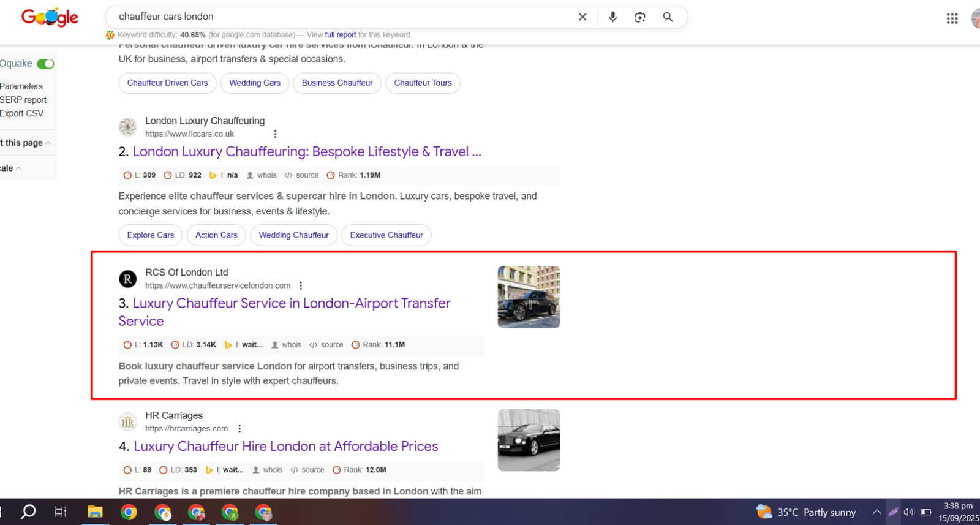Open three-dot menu beside llccars.co.uk
The height and width of the screenshot is (525, 980).
pos(275,134)
